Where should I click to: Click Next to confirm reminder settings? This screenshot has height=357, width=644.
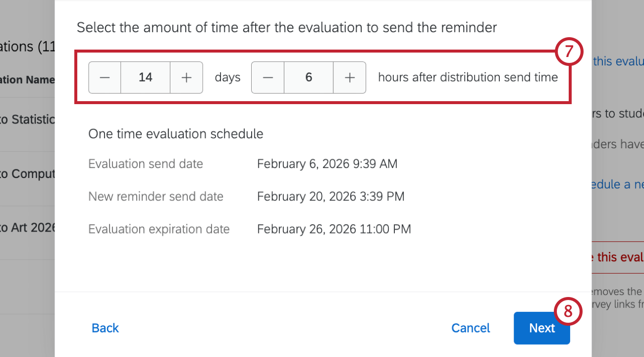[541, 328]
